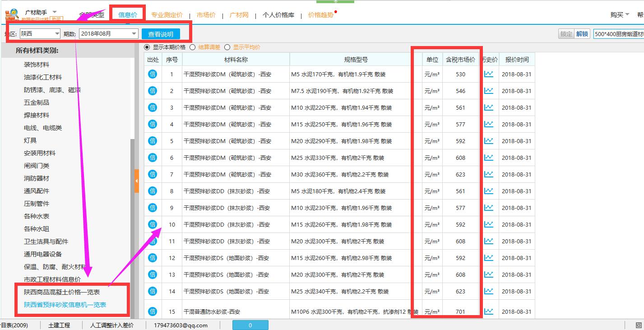644x330 pixels.
Task: Open history price chart for row 13
Action: click(x=489, y=274)
